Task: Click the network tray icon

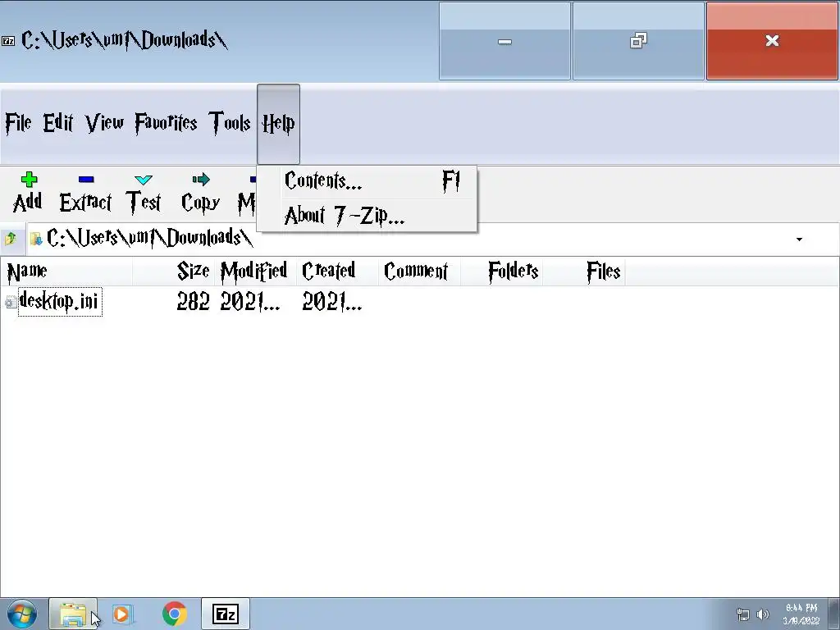Action: pos(743,614)
